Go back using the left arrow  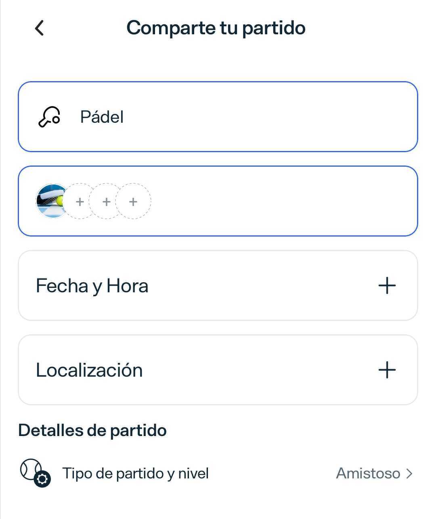[39, 28]
